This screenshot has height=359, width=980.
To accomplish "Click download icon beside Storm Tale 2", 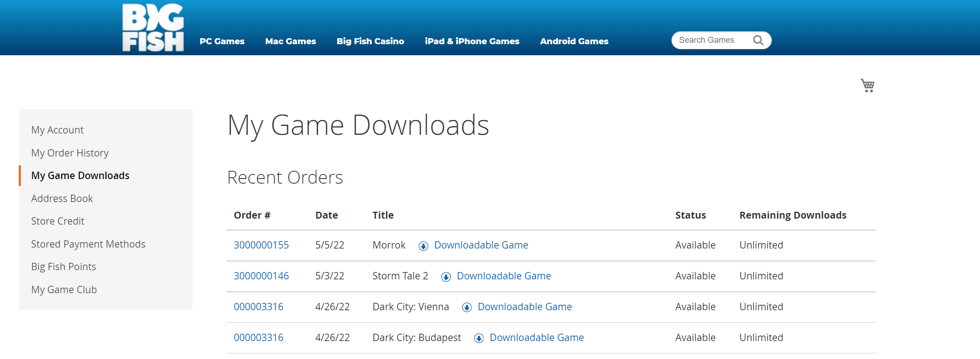I will (x=446, y=277).
